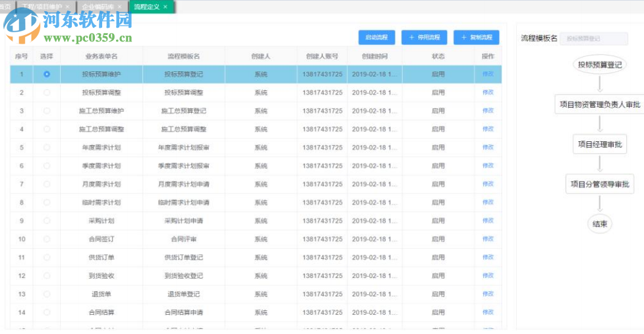Click the 业务表单名 column header

(102, 56)
